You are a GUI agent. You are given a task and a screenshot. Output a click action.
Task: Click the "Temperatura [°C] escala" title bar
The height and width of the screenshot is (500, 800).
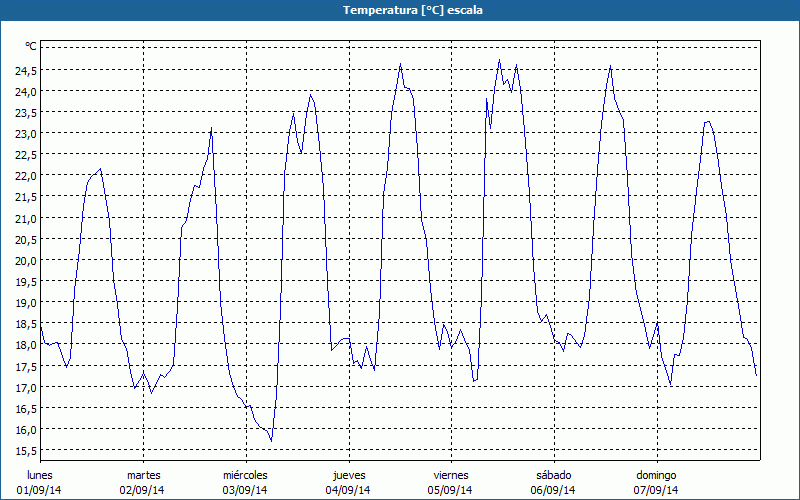pos(400,10)
